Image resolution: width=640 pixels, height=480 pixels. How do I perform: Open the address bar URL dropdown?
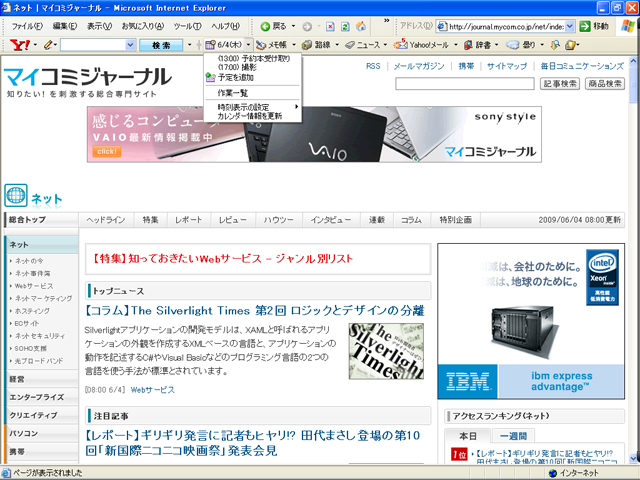pos(570,27)
